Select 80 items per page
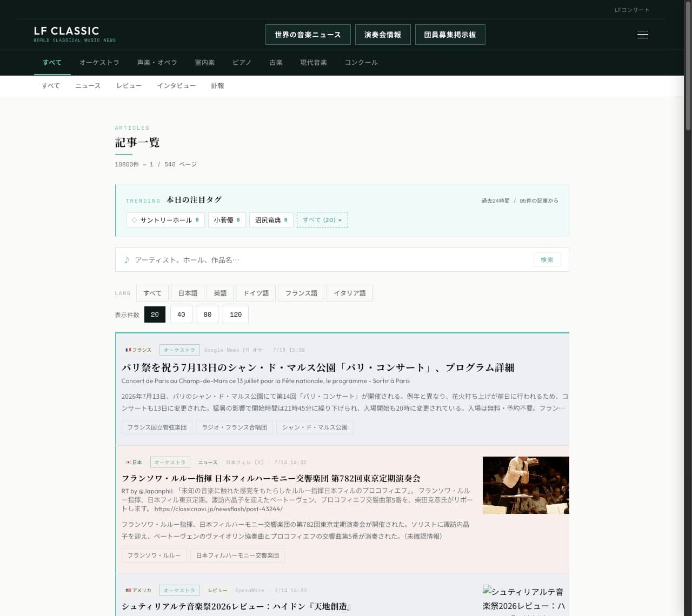The image size is (692, 616). pyautogui.click(x=208, y=314)
